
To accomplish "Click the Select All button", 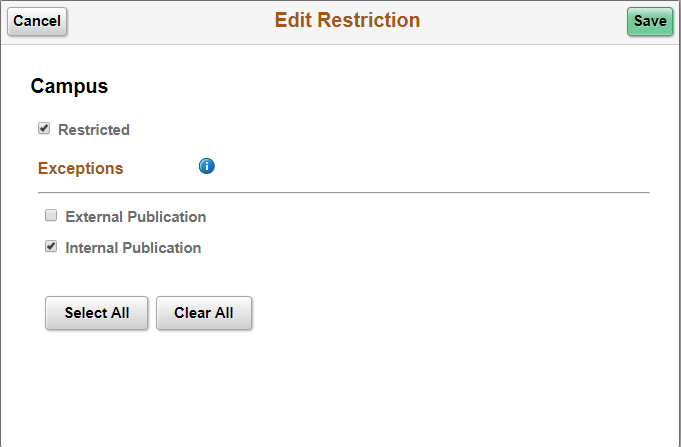I will (96, 313).
